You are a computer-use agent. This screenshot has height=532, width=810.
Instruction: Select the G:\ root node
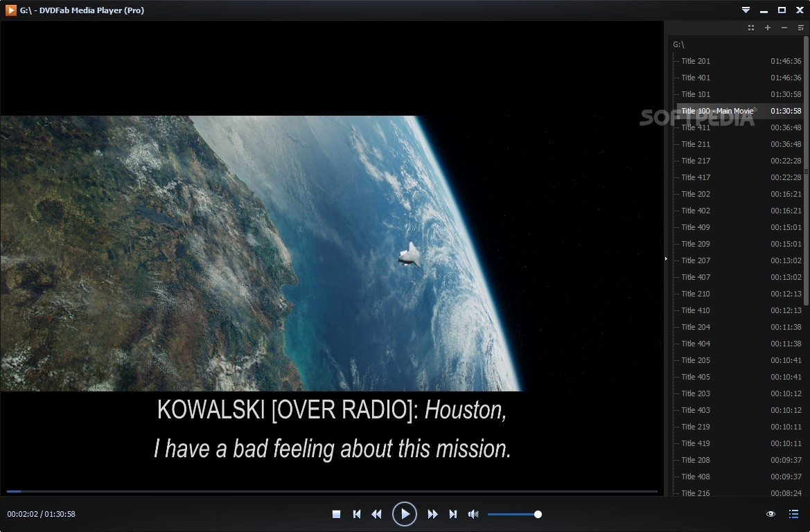coord(678,44)
